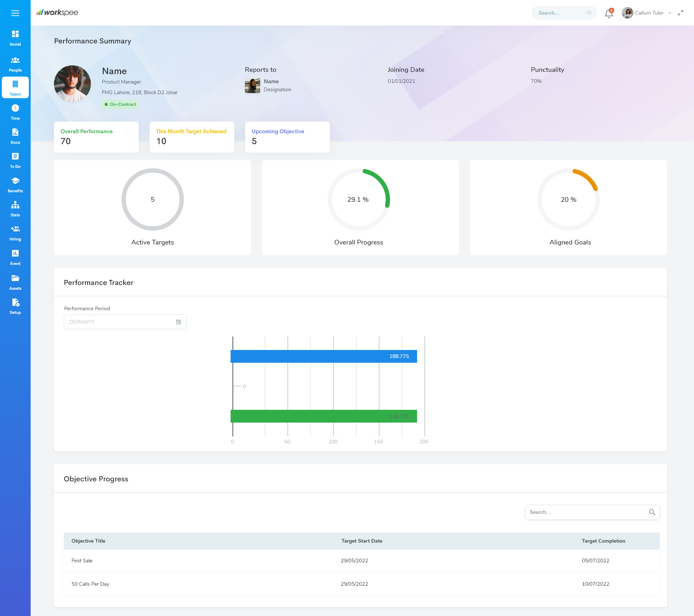Open the Event section
The height and width of the screenshot is (616, 694).
point(15,257)
